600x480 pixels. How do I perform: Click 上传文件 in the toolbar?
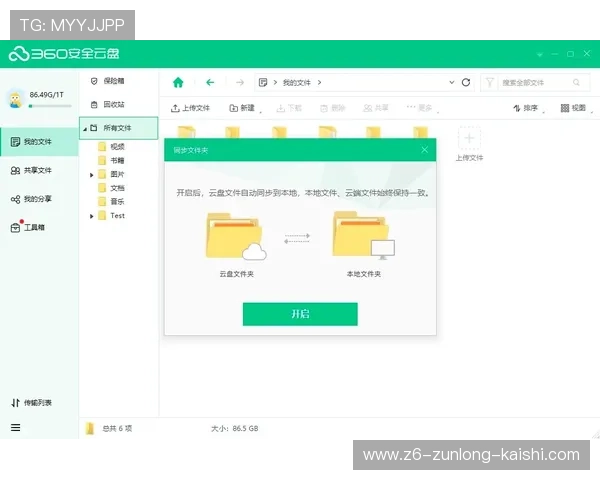pos(190,108)
